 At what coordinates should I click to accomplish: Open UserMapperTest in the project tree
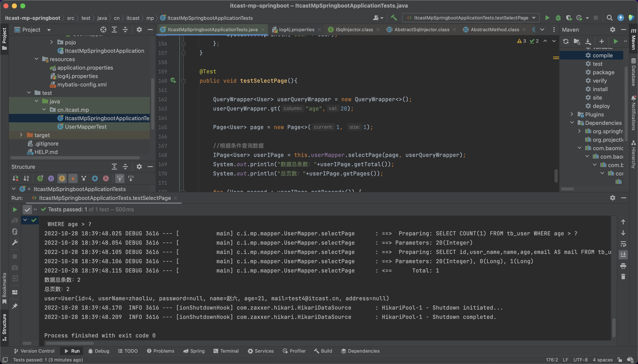(x=85, y=127)
